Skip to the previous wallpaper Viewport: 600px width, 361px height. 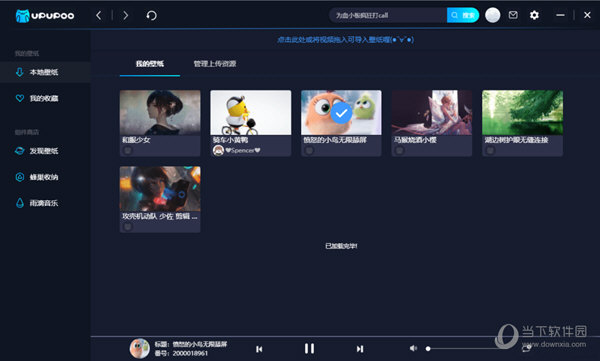(x=259, y=349)
